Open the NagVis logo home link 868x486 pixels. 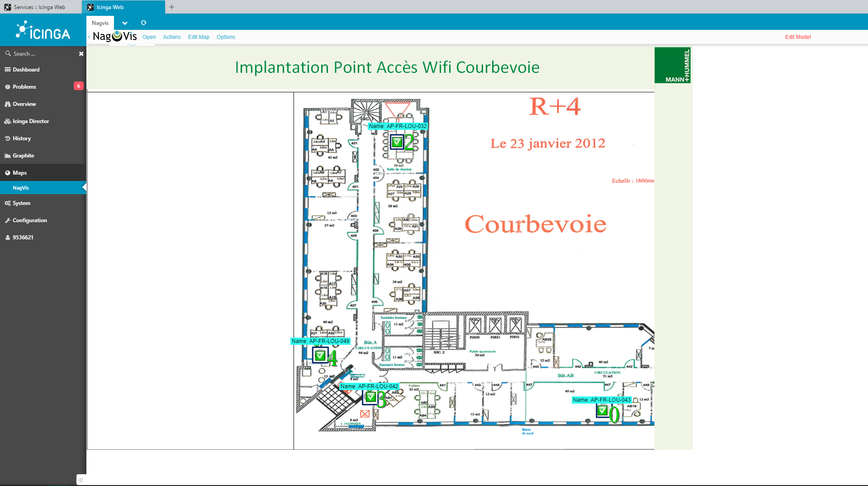click(x=115, y=37)
